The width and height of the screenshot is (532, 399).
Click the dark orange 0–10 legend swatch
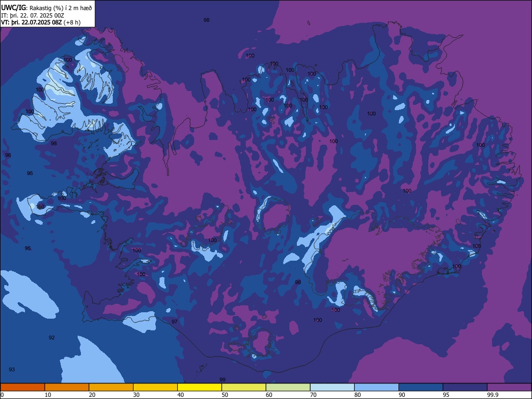pos(22,387)
